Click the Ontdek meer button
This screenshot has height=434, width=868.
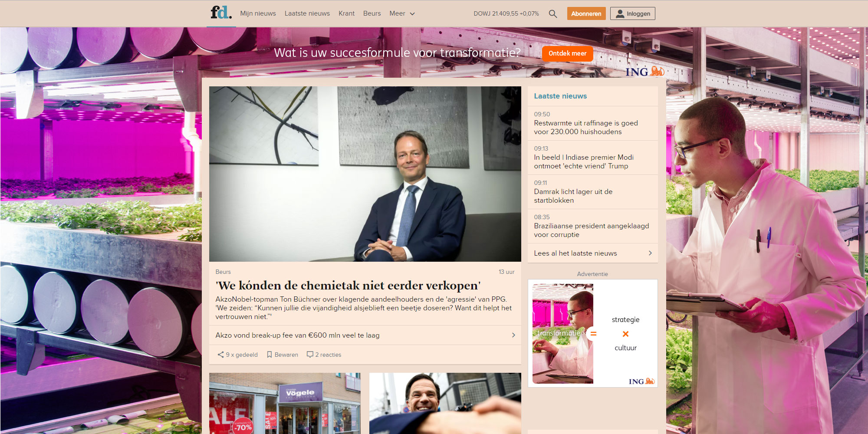coord(567,53)
